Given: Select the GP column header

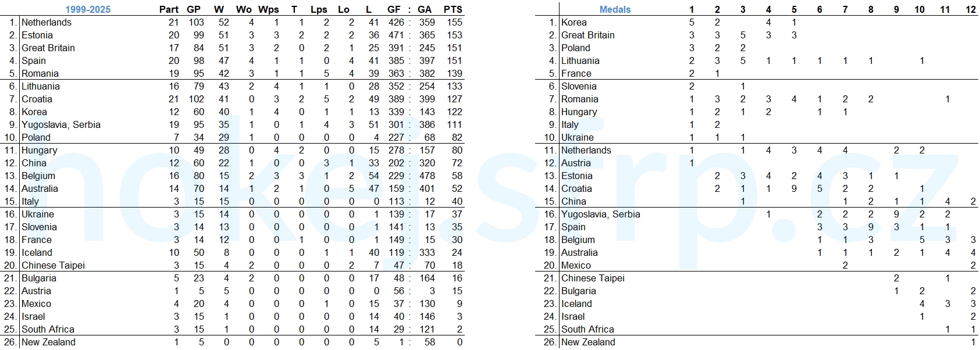Looking at the screenshot, I should [194, 9].
